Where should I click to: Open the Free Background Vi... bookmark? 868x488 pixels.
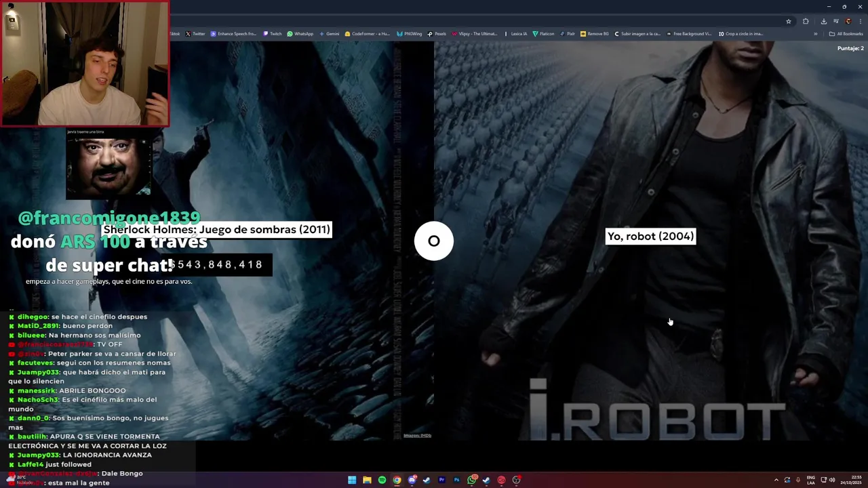(x=690, y=33)
